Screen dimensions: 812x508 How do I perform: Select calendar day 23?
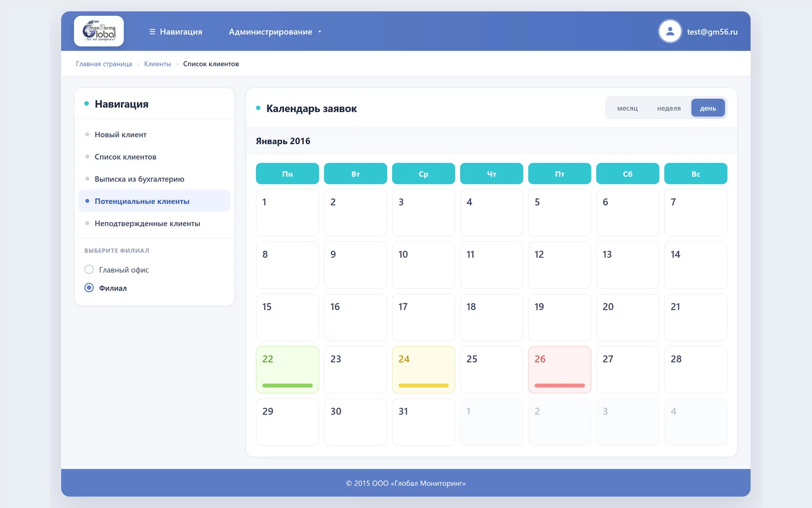coord(355,370)
